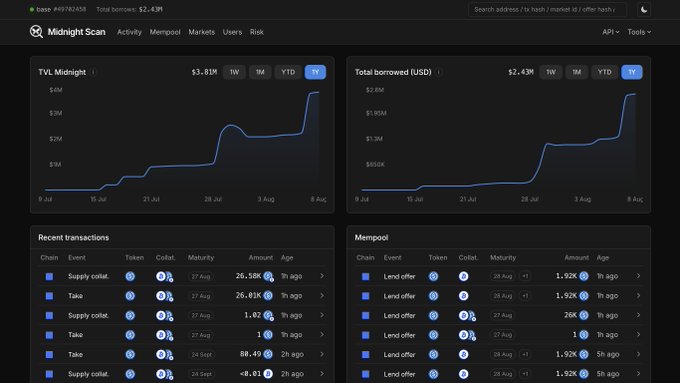The image size is (680, 383).
Task: Expand the API dropdown
Action: (611, 32)
